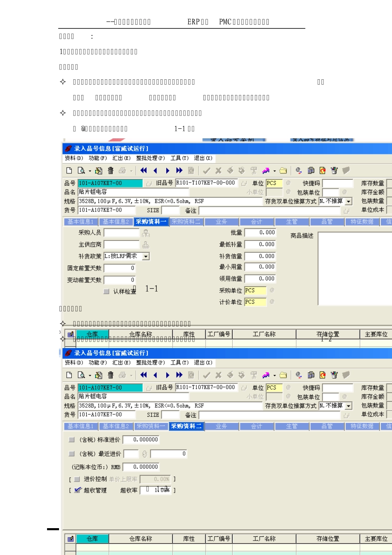392x555 pixels.
Task: Click the trash delete icon in 采购资料二 window
Action: (111, 375)
